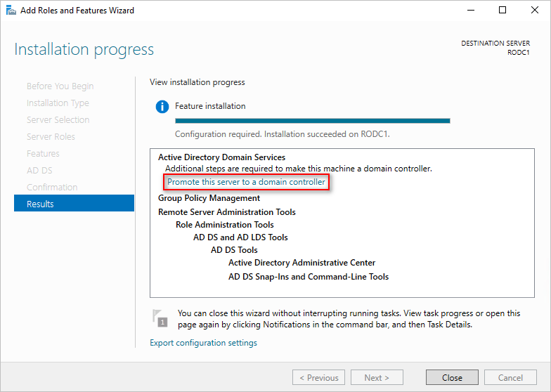This screenshot has height=392, width=551.
Task: Select the Installation Type step in the sidebar
Action: tap(58, 103)
